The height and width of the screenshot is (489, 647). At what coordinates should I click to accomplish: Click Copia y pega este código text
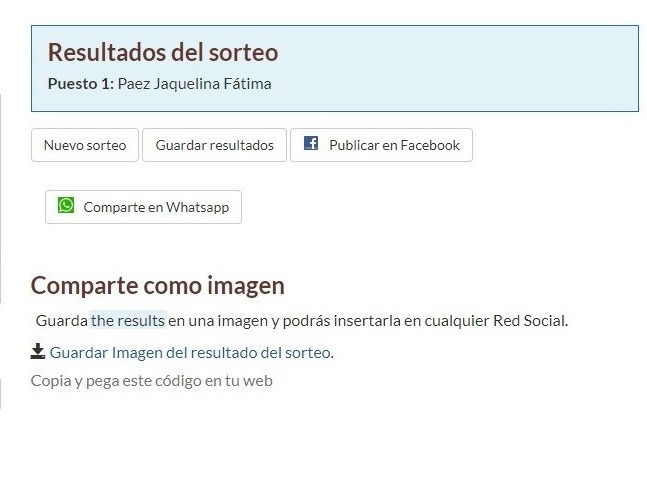pos(151,380)
